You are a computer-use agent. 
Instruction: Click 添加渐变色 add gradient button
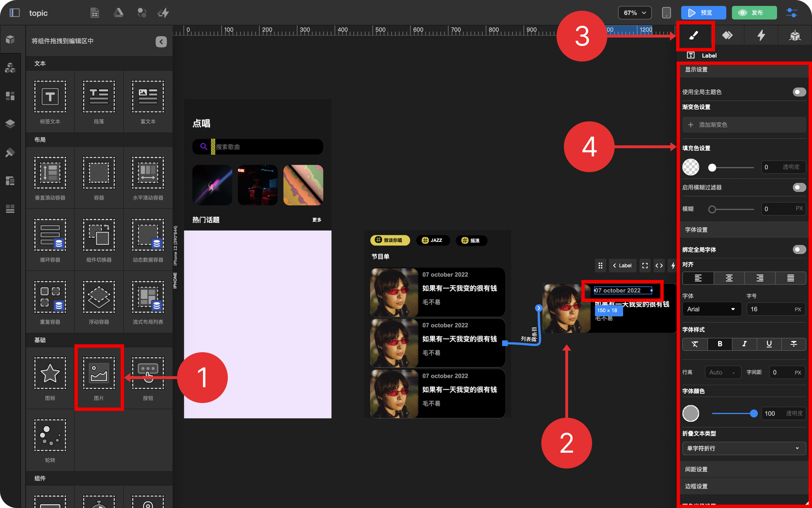pyautogui.click(x=744, y=125)
